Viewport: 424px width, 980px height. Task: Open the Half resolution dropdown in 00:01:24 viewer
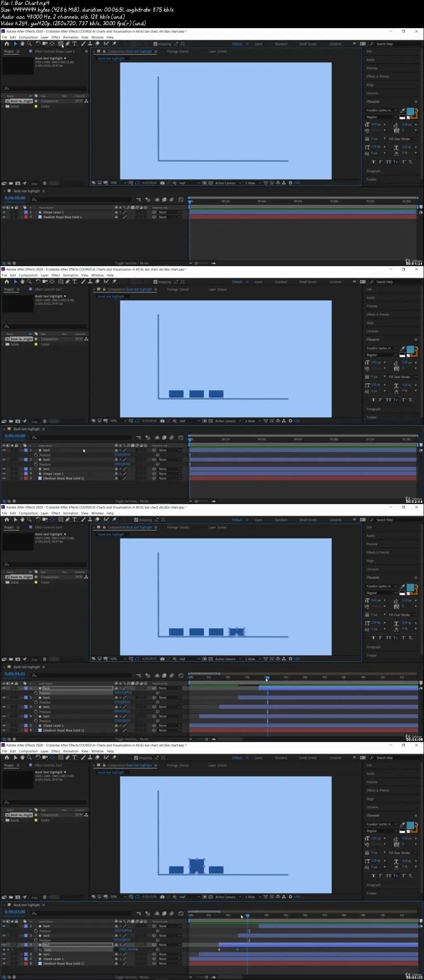point(190,183)
